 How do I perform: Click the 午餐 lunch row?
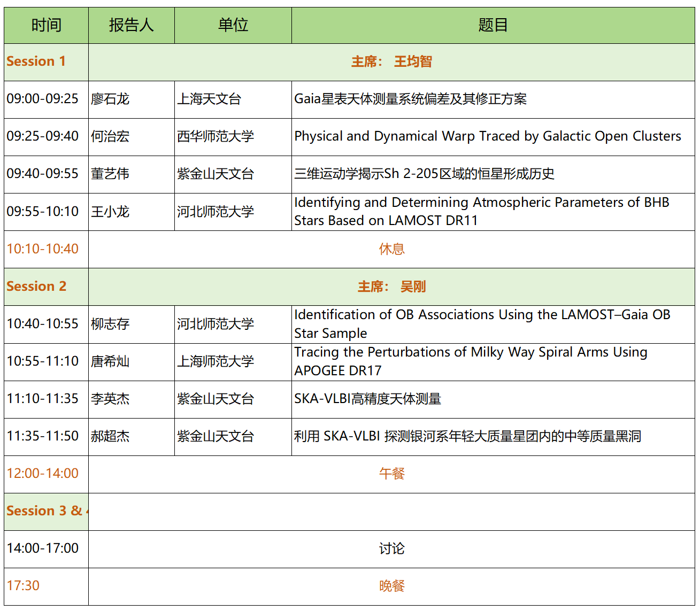(391, 474)
